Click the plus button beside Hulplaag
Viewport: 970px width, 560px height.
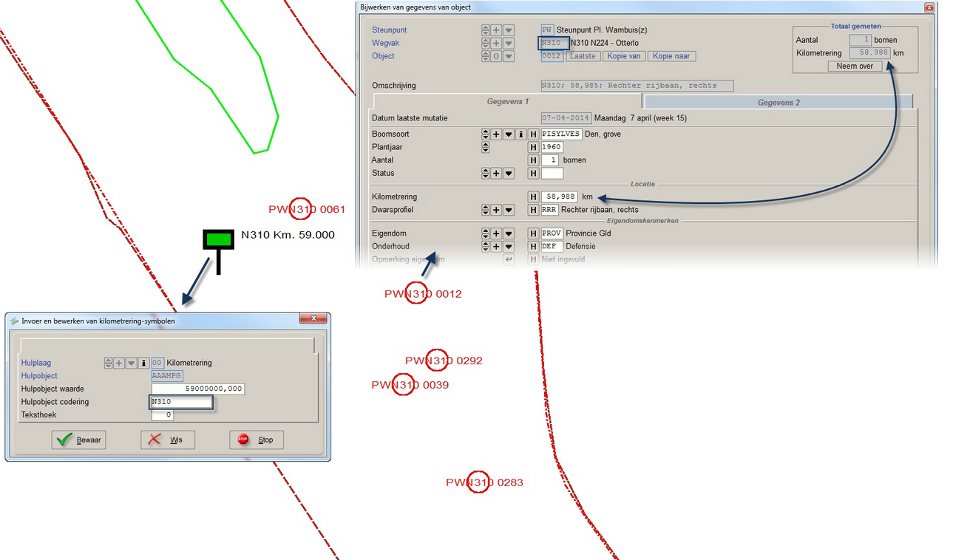click(120, 363)
